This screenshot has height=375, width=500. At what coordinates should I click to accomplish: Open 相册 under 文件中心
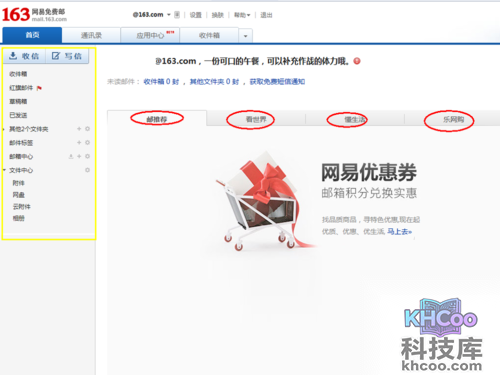coord(19,218)
